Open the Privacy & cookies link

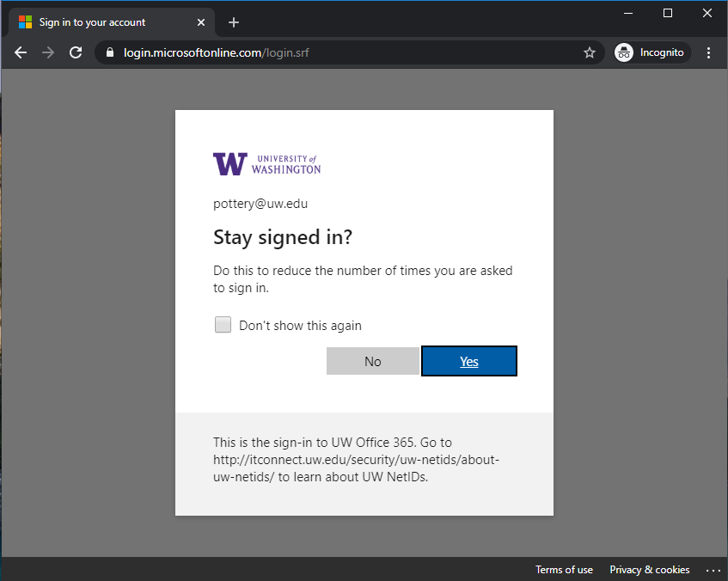click(x=649, y=569)
